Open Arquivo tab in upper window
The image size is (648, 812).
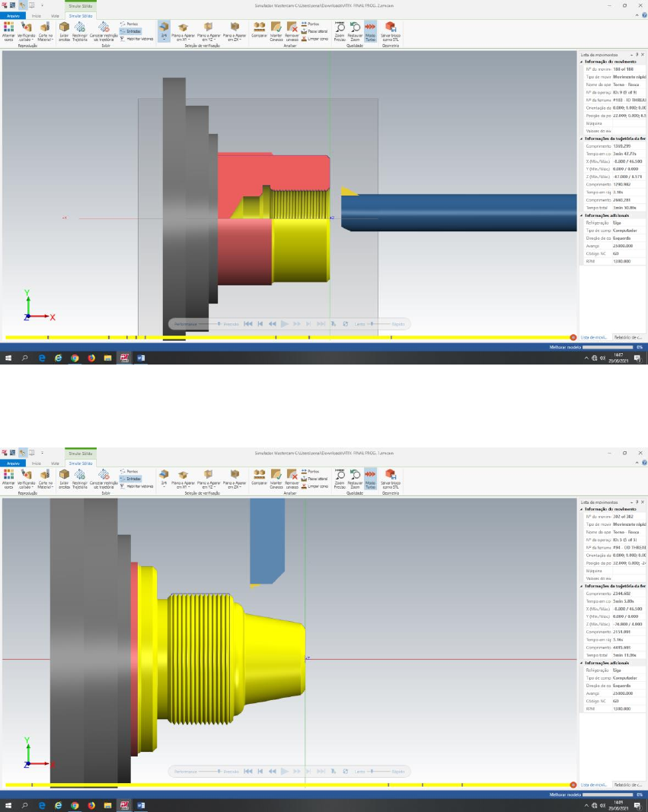click(x=12, y=15)
